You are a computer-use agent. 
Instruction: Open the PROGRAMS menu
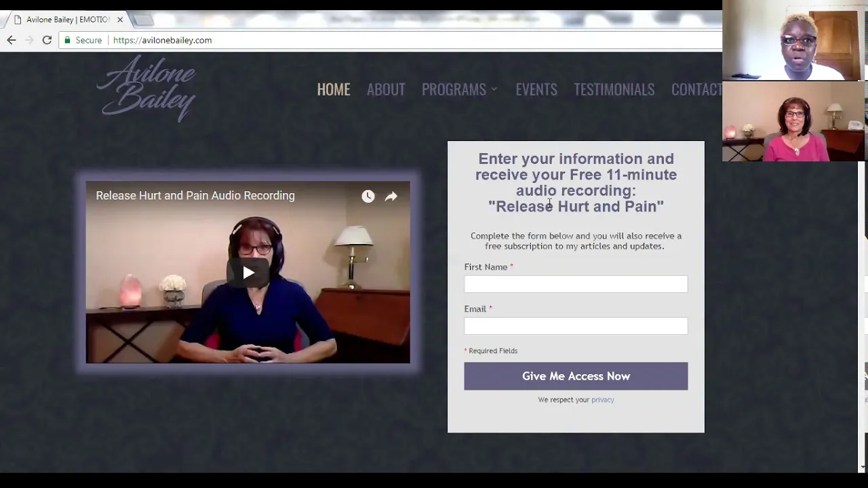(x=454, y=89)
